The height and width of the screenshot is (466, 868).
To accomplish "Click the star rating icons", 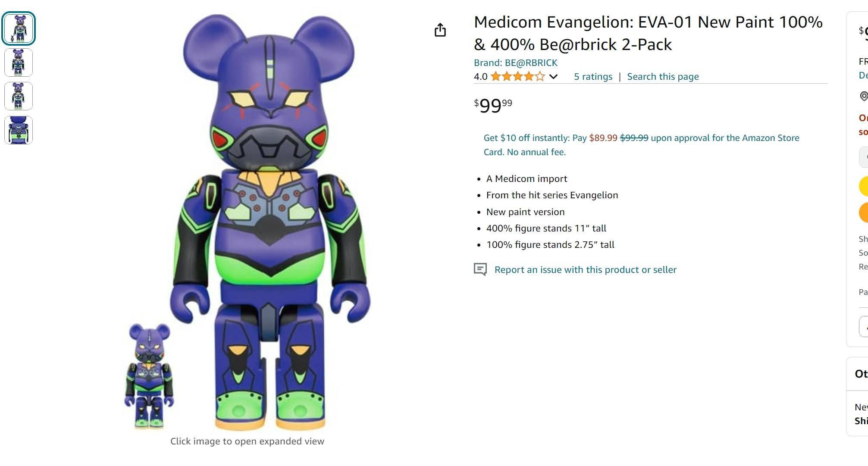I will coord(517,77).
